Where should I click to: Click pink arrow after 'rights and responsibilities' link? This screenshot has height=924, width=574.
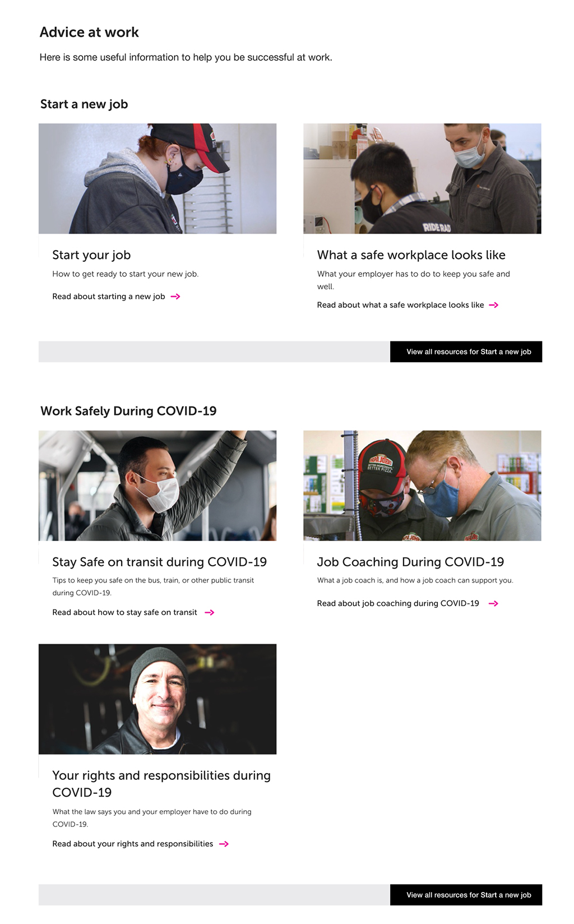pyautogui.click(x=224, y=844)
